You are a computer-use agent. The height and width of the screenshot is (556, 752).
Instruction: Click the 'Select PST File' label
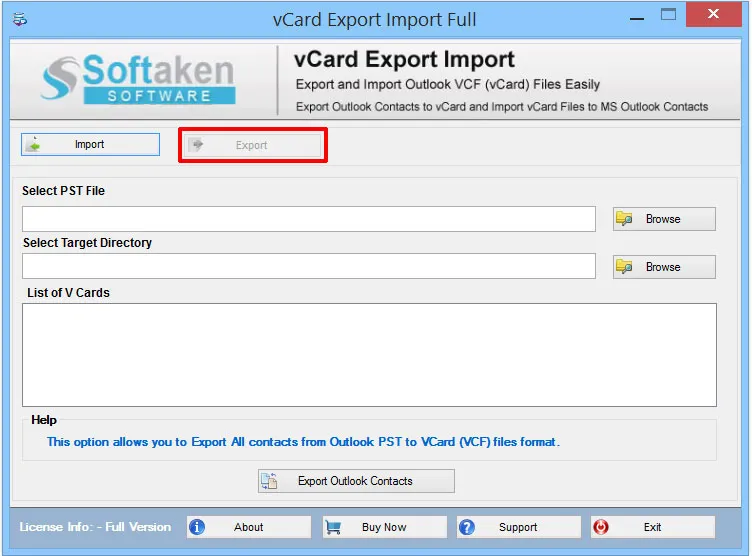[63, 190]
